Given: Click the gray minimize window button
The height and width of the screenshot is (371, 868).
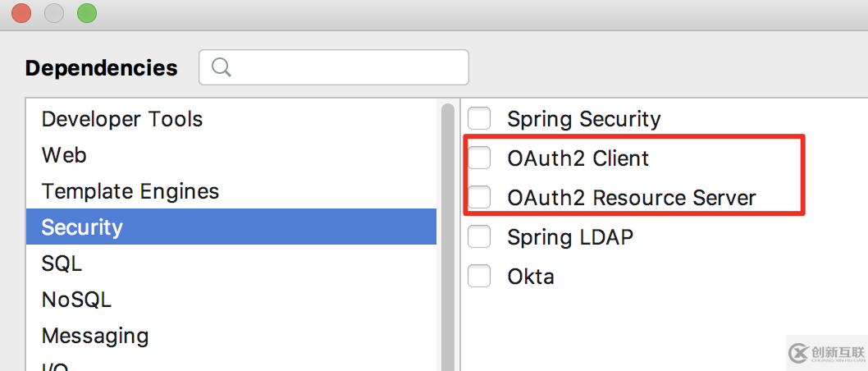Looking at the screenshot, I should coord(53,13).
